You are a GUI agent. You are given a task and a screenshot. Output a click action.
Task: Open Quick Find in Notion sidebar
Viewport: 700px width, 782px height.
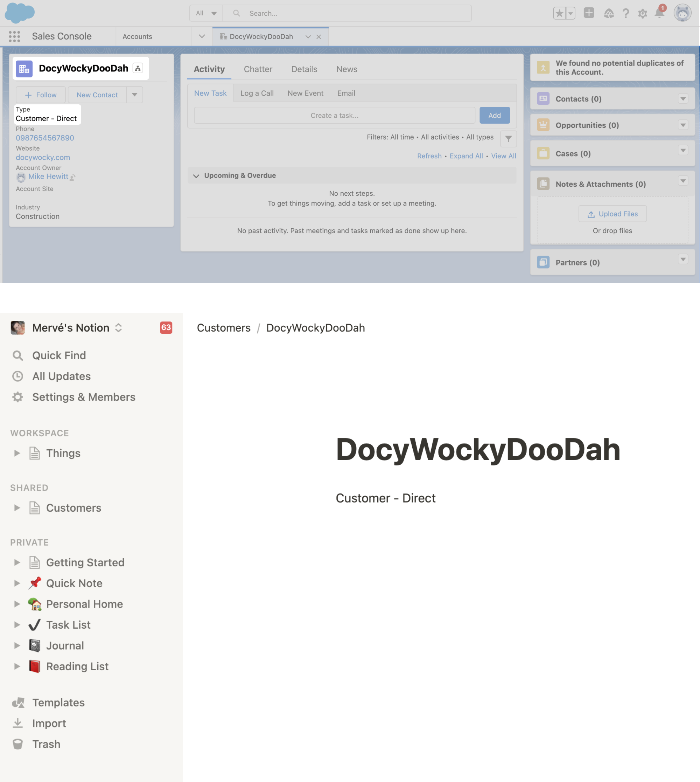(x=59, y=355)
